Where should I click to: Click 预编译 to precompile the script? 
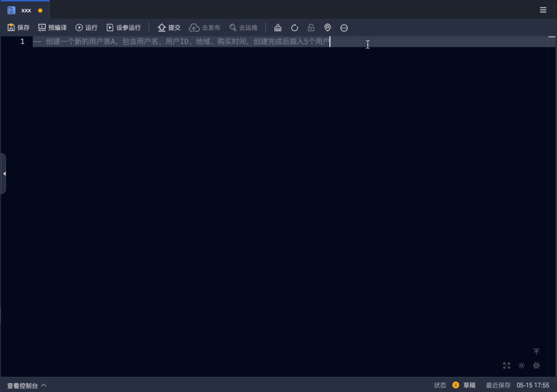(x=53, y=27)
